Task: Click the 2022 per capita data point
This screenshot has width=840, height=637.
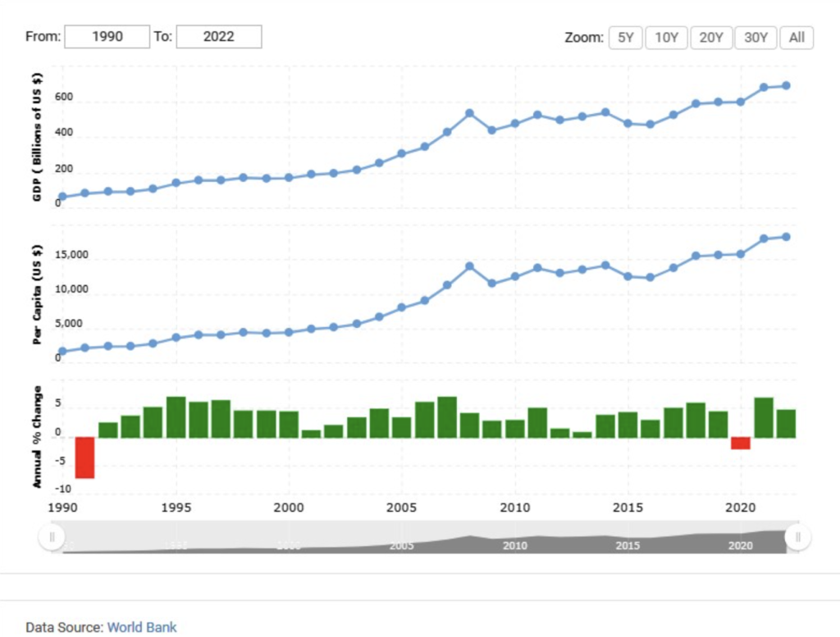Action: [x=786, y=237]
